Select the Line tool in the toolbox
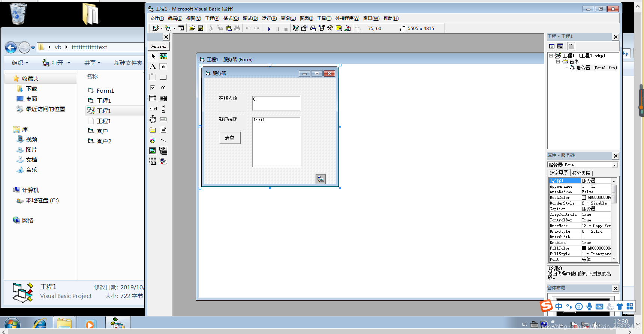Screen dimensions: 644x334 163,140
